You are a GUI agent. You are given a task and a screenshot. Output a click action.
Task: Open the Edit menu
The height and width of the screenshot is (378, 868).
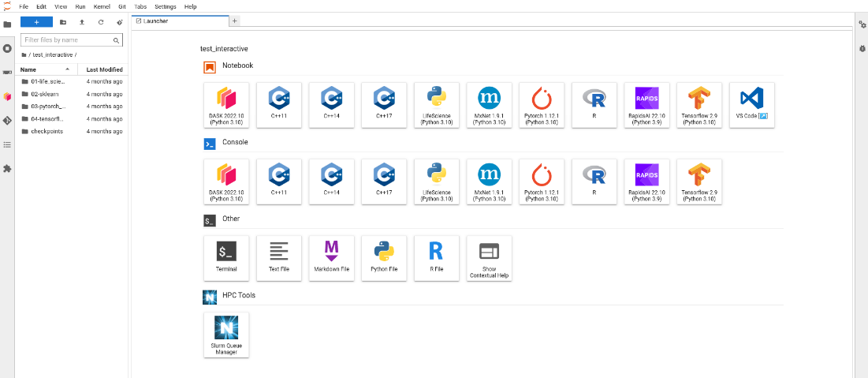click(x=42, y=6)
